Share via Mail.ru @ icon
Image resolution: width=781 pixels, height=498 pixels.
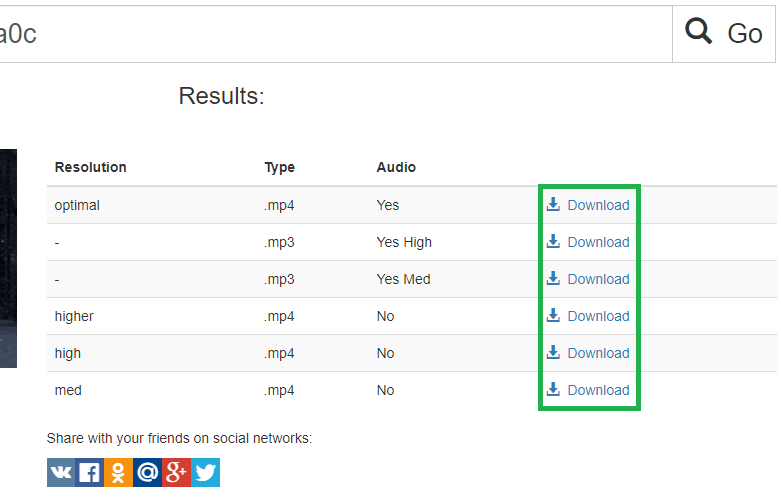point(147,473)
